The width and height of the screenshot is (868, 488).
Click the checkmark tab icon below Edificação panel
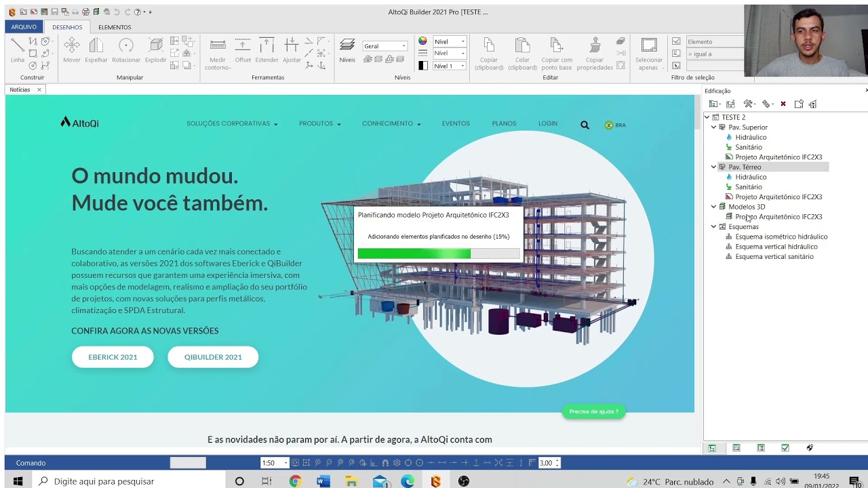pyautogui.click(x=785, y=448)
